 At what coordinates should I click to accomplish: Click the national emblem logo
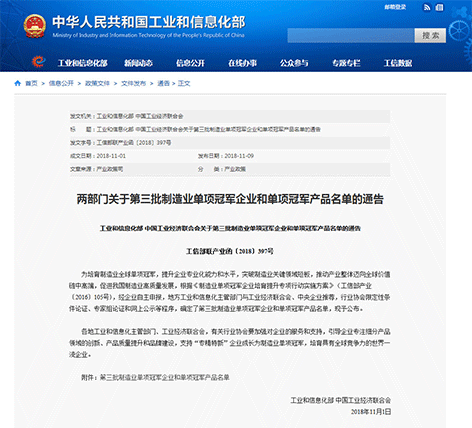(35, 26)
